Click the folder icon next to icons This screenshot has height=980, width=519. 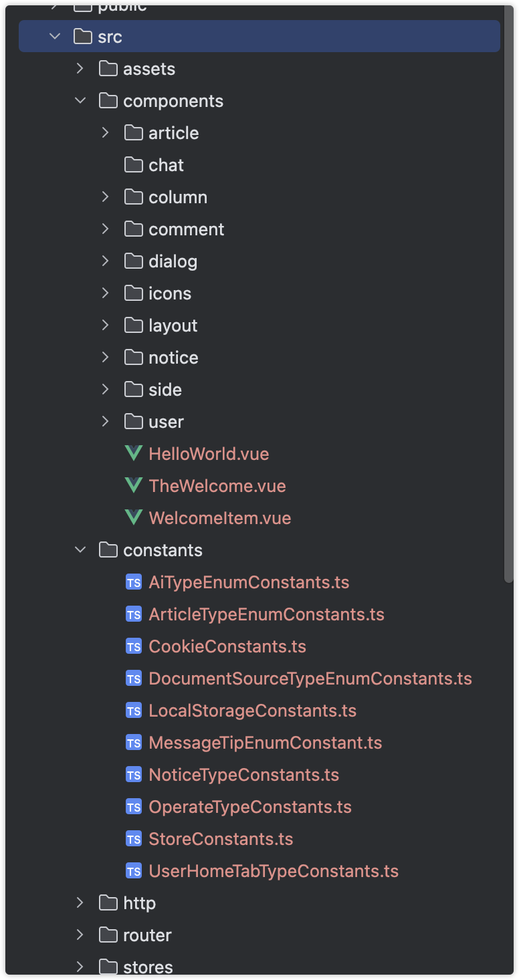[134, 293]
